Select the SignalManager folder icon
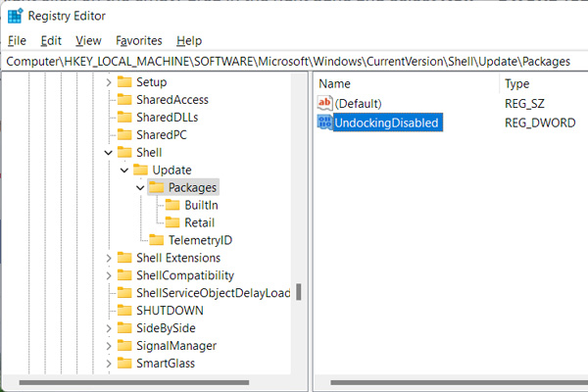 [x=124, y=345]
